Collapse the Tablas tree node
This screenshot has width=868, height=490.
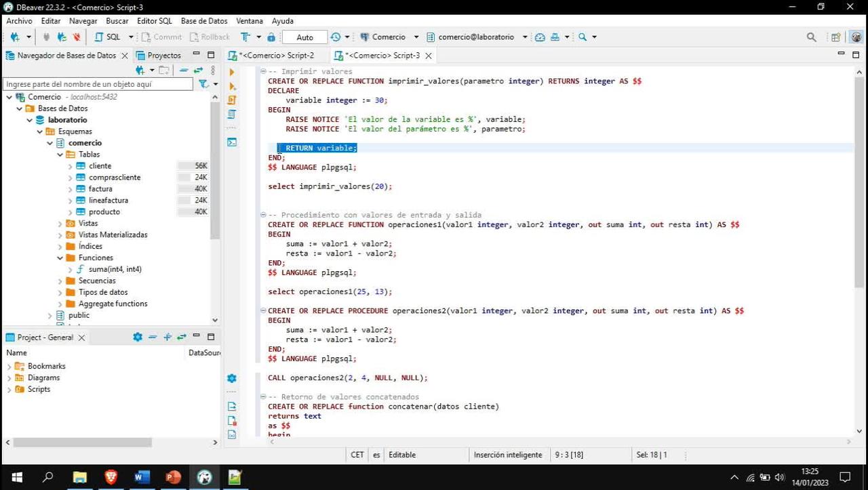(60, 154)
